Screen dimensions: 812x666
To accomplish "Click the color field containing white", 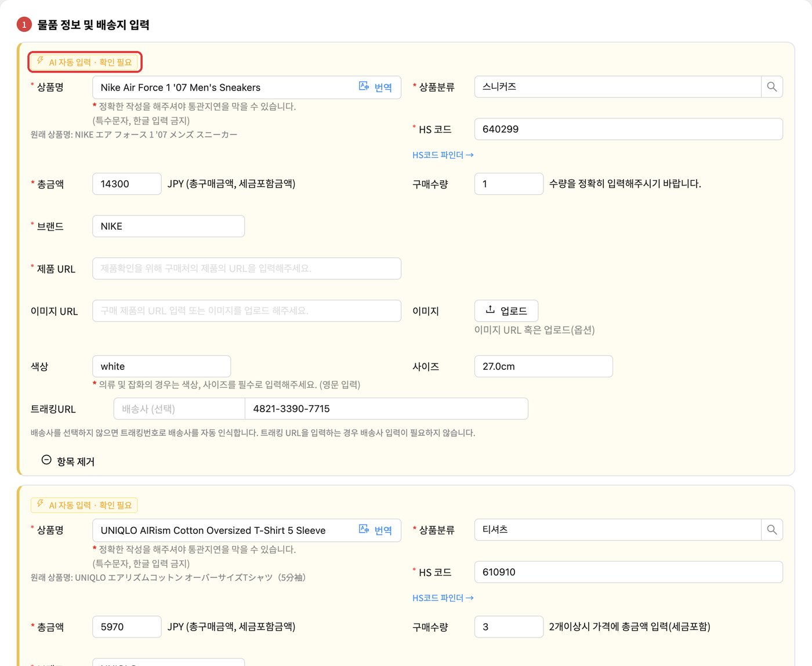I will [x=161, y=366].
